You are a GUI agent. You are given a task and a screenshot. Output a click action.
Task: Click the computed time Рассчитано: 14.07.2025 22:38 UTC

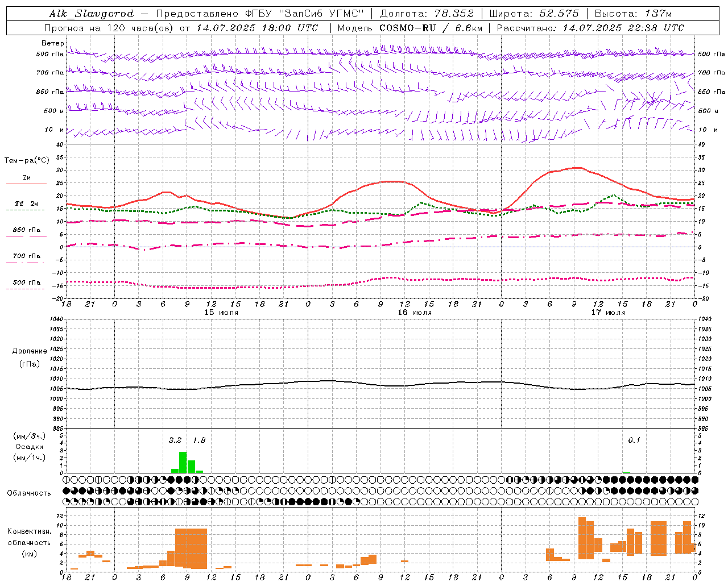coord(590,28)
